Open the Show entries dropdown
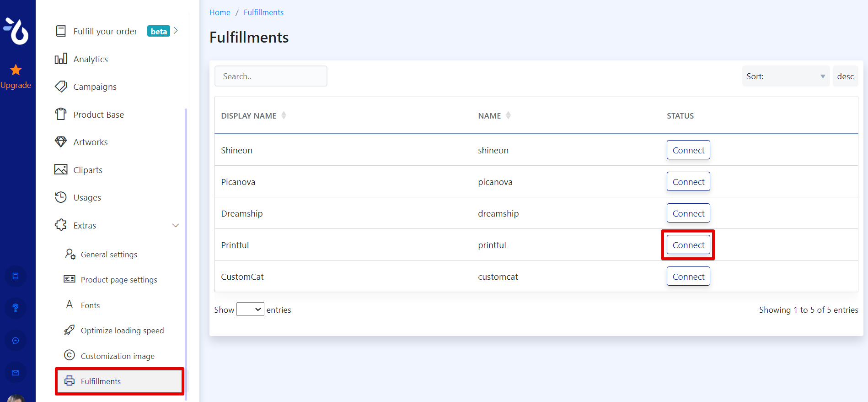The height and width of the screenshot is (402, 868). click(250, 310)
